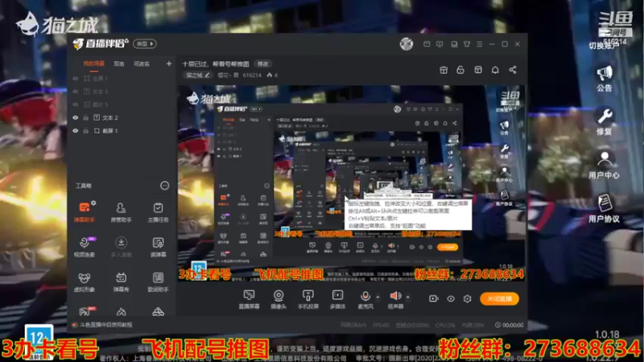Hide the 文本 2 layer
The height and width of the screenshot is (362, 644).
pos(76,117)
